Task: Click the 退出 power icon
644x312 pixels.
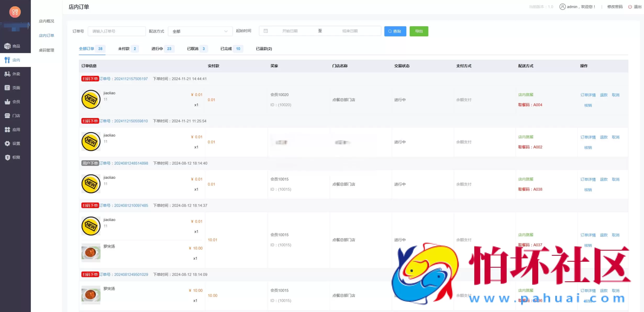Action: coord(630,7)
